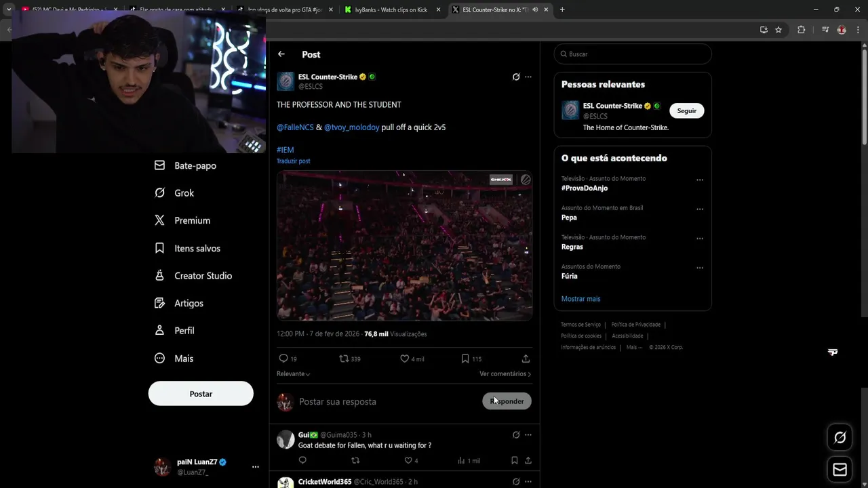Go to Perfil in the sidebar
The height and width of the screenshot is (488, 868).
click(x=174, y=331)
